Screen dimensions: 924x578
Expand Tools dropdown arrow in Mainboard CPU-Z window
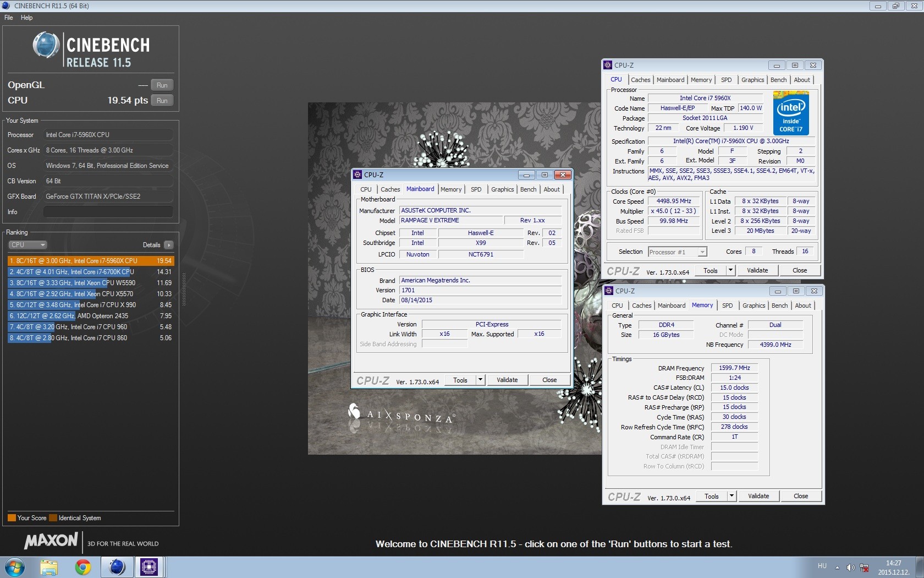[x=480, y=380]
